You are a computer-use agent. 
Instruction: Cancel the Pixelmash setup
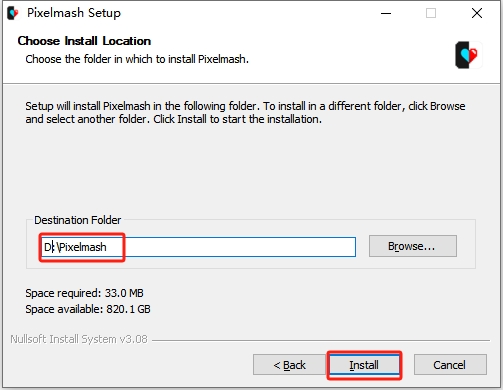(450, 365)
